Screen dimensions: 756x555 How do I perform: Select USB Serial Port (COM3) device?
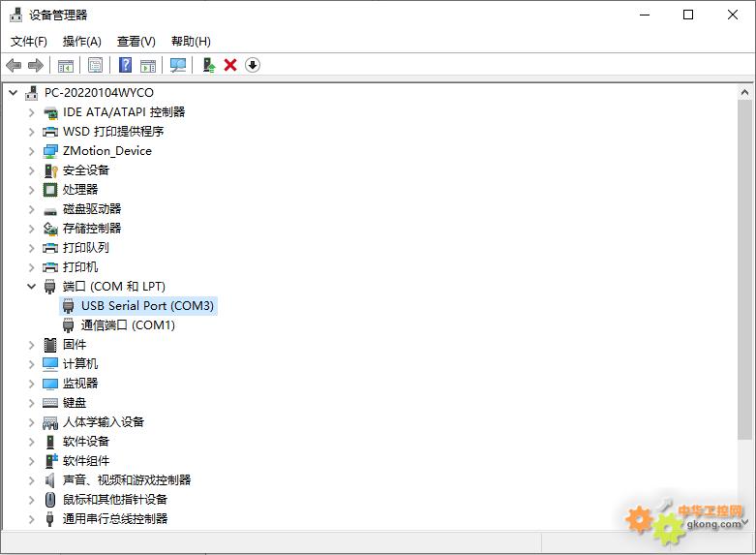pyautogui.click(x=147, y=306)
